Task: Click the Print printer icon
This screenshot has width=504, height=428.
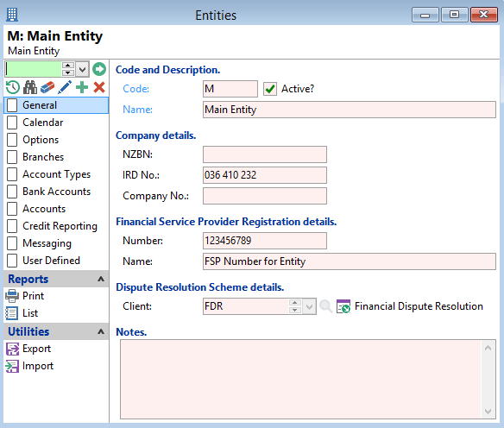Action: coord(12,296)
